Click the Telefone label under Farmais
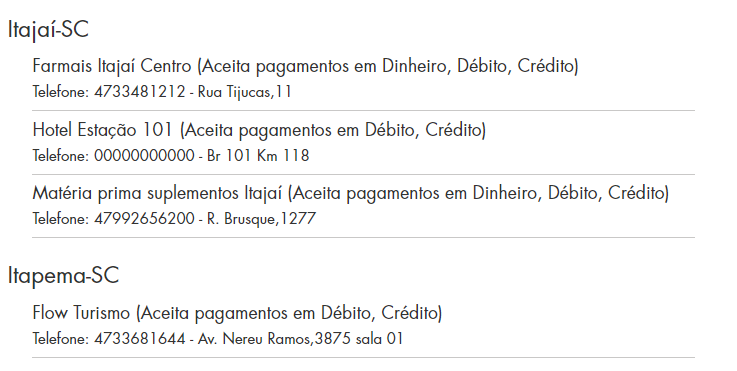Viewport: 737px width, 371px height. [61, 91]
